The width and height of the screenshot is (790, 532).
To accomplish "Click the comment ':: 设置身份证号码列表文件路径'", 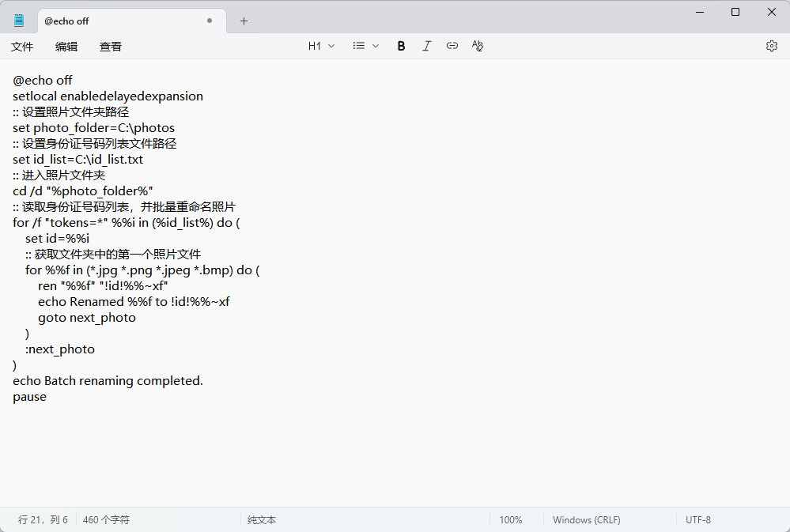I will click(x=95, y=144).
